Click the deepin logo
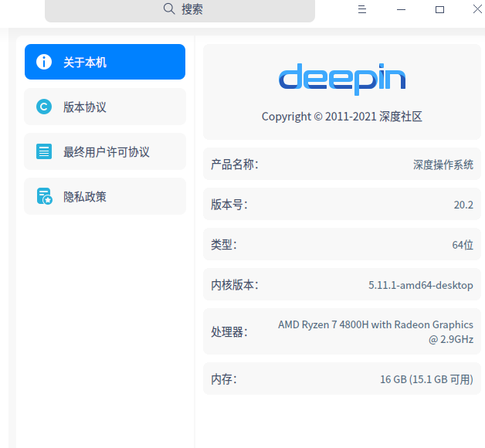This screenshot has height=448, width=485. (x=342, y=80)
